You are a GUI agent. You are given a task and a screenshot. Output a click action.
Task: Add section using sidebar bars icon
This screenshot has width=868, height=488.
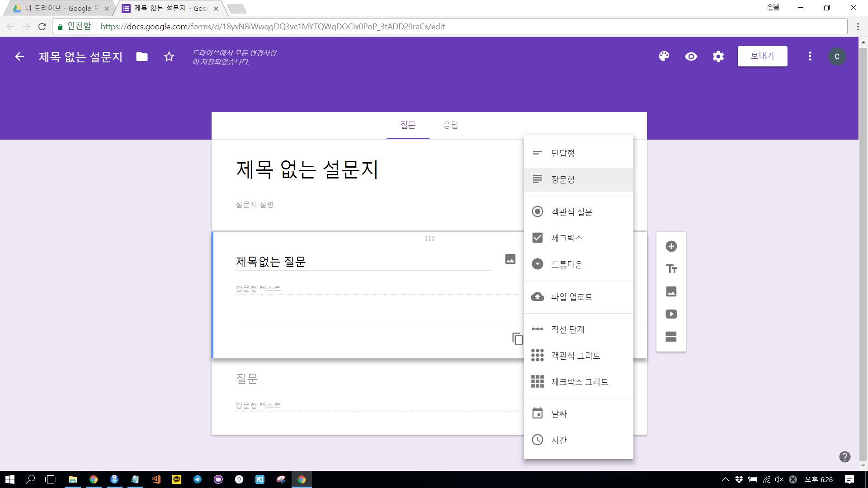[671, 337]
